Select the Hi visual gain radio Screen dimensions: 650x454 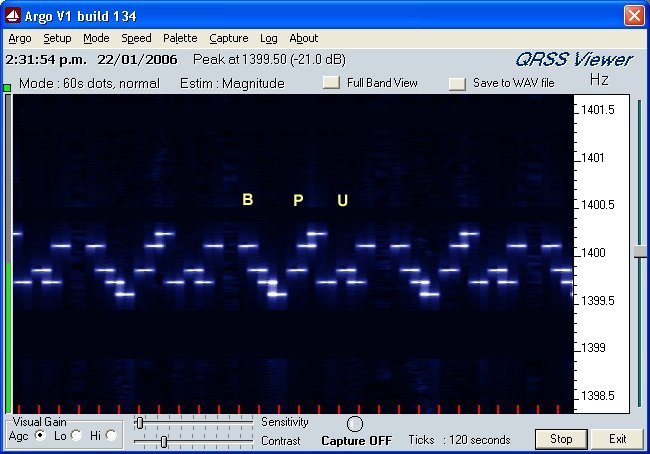[111, 435]
